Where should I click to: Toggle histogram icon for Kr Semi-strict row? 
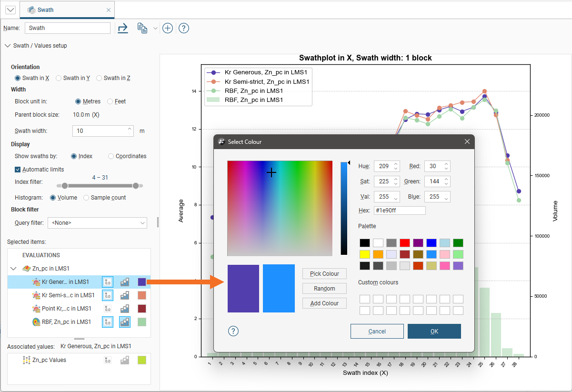[125, 295]
